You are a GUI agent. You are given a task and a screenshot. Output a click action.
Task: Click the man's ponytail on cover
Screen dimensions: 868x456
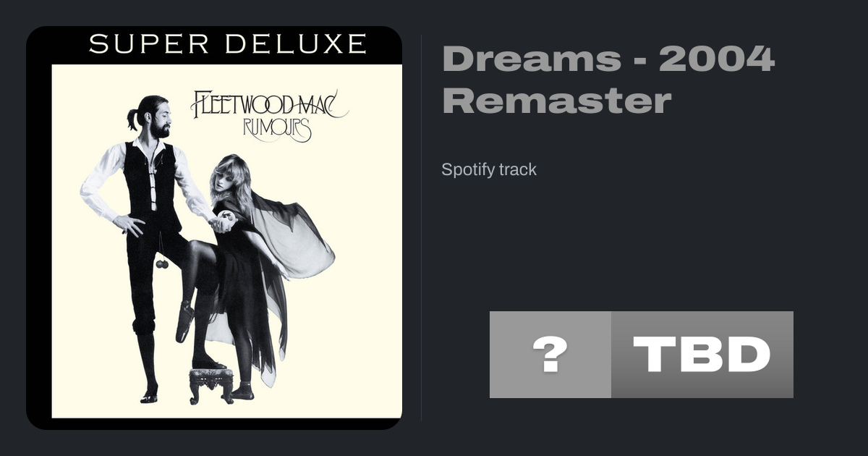132,119
